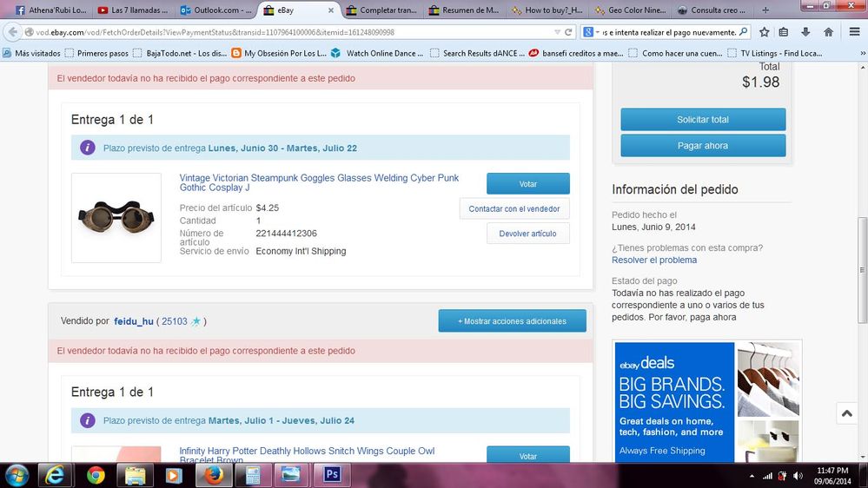Open Como hacer una cuen... bookmark
The width and height of the screenshot is (868, 488).
(x=675, y=53)
